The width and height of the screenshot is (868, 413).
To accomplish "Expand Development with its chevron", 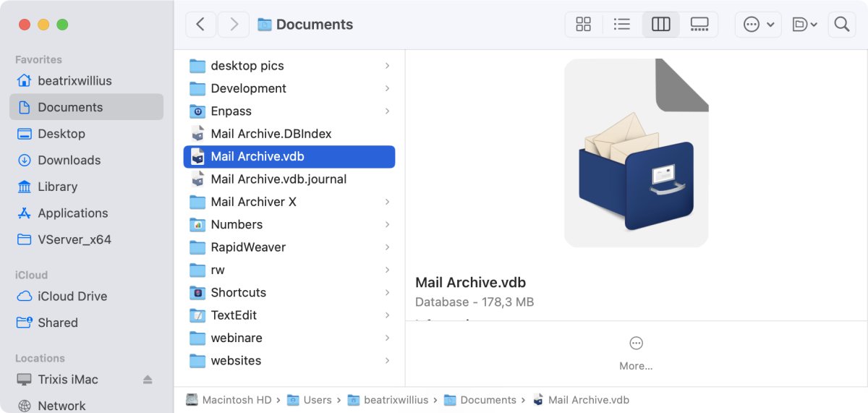I will click(x=388, y=88).
